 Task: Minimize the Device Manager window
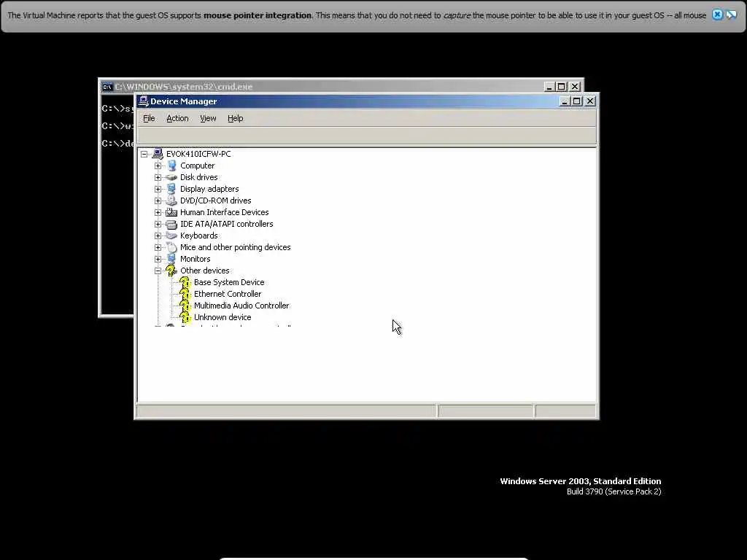(x=565, y=101)
